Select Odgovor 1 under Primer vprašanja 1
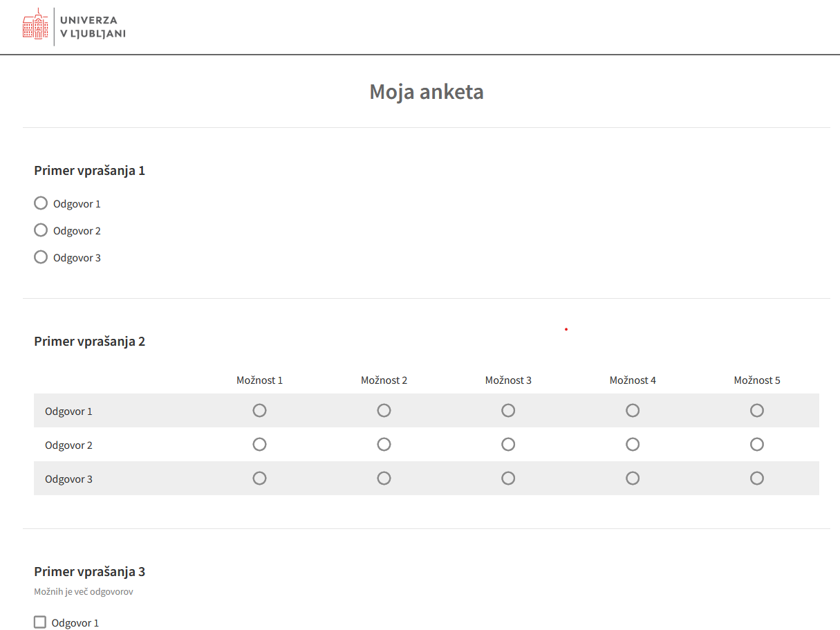This screenshot has height=630, width=840. pyautogui.click(x=41, y=203)
